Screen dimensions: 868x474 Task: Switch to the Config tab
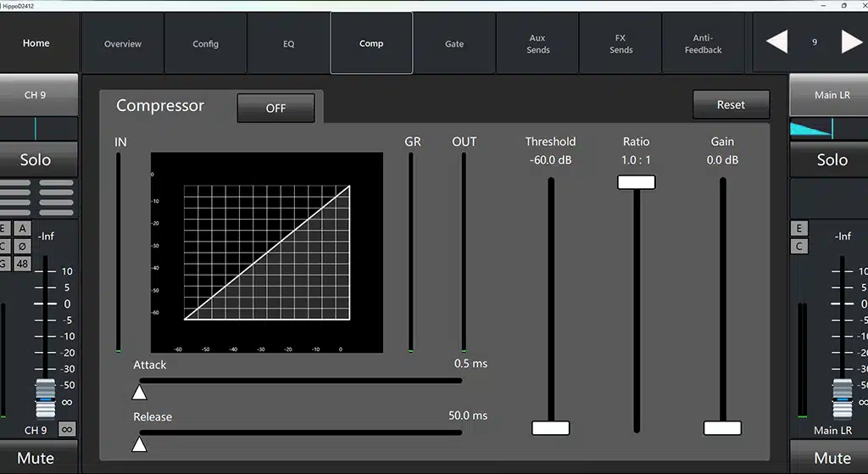(205, 43)
